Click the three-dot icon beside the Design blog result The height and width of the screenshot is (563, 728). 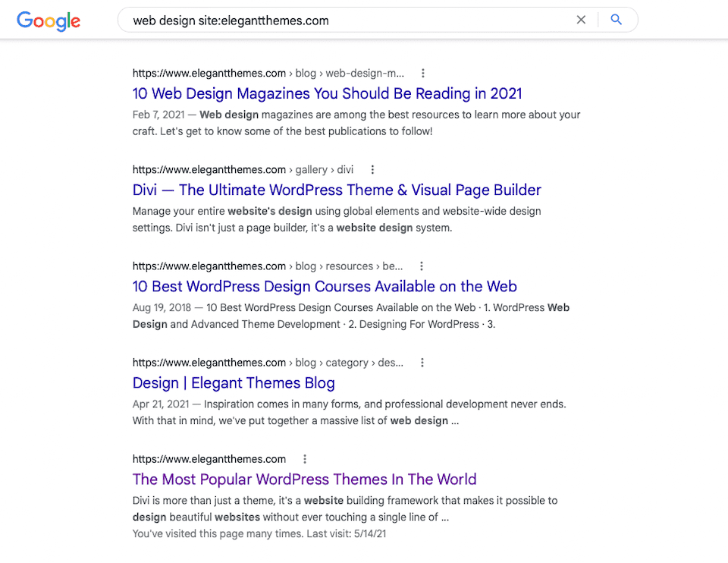pyautogui.click(x=422, y=362)
